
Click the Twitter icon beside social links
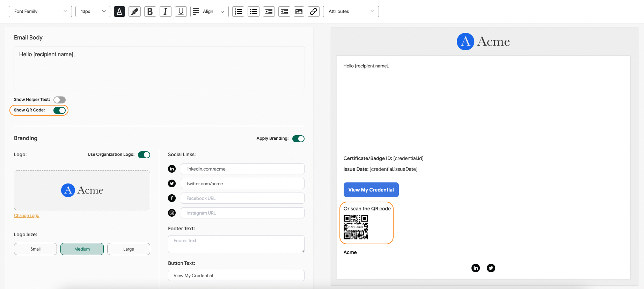tap(172, 183)
